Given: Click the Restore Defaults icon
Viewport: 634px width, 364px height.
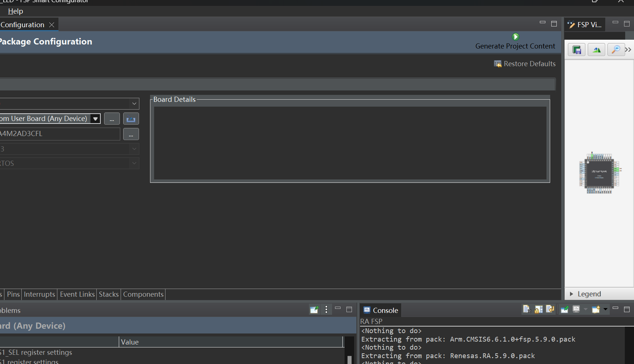Looking at the screenshot, I should pos(498,64).
